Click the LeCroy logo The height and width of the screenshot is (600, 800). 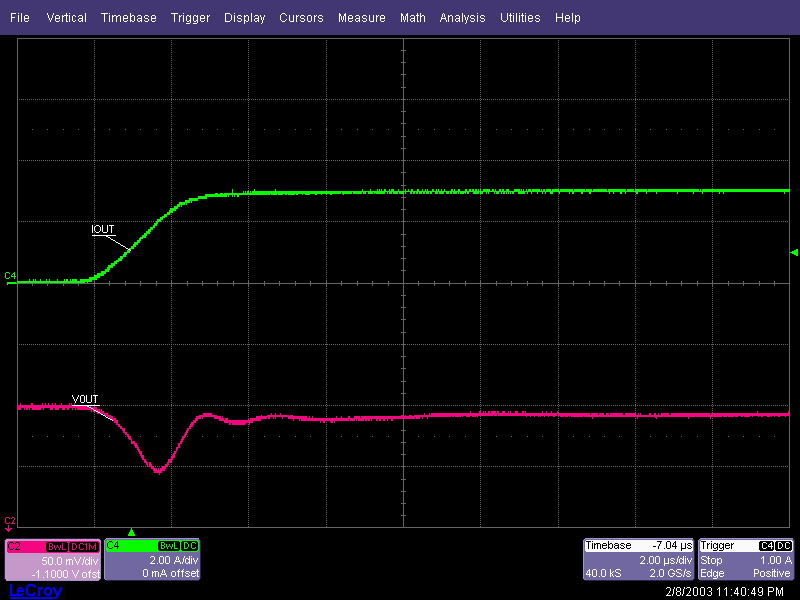pyautogui.click(x=35, y=591)
